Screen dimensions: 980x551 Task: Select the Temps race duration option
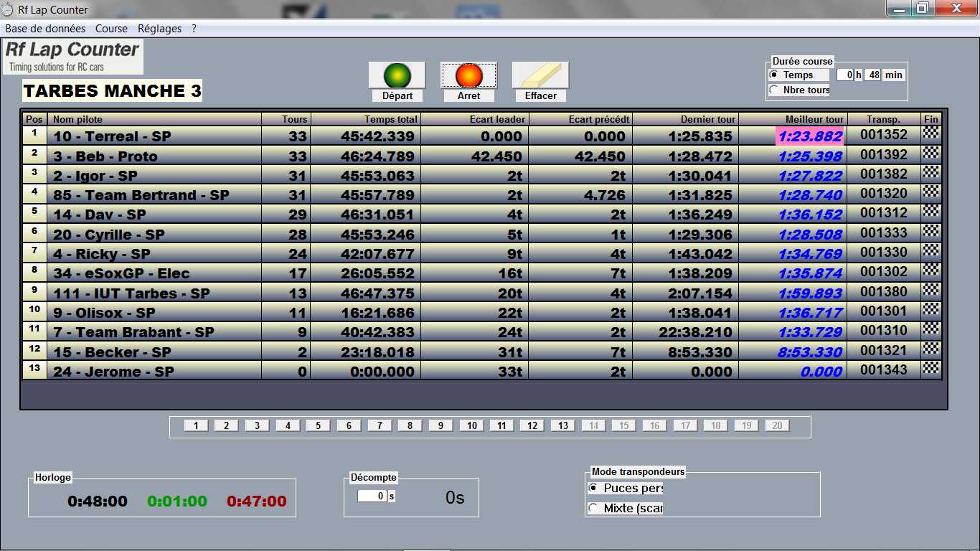[774, 75]
